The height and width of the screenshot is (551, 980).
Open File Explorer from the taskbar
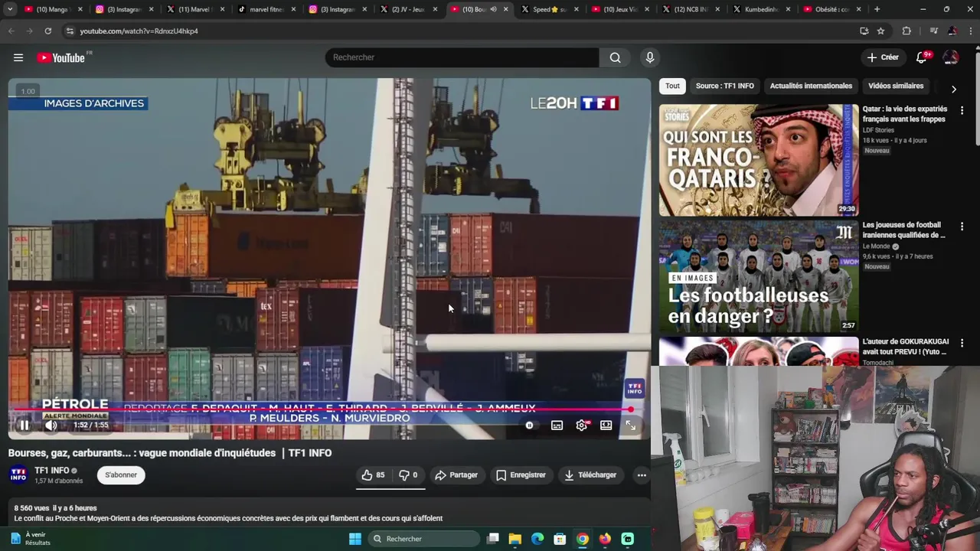coord(515,539)
